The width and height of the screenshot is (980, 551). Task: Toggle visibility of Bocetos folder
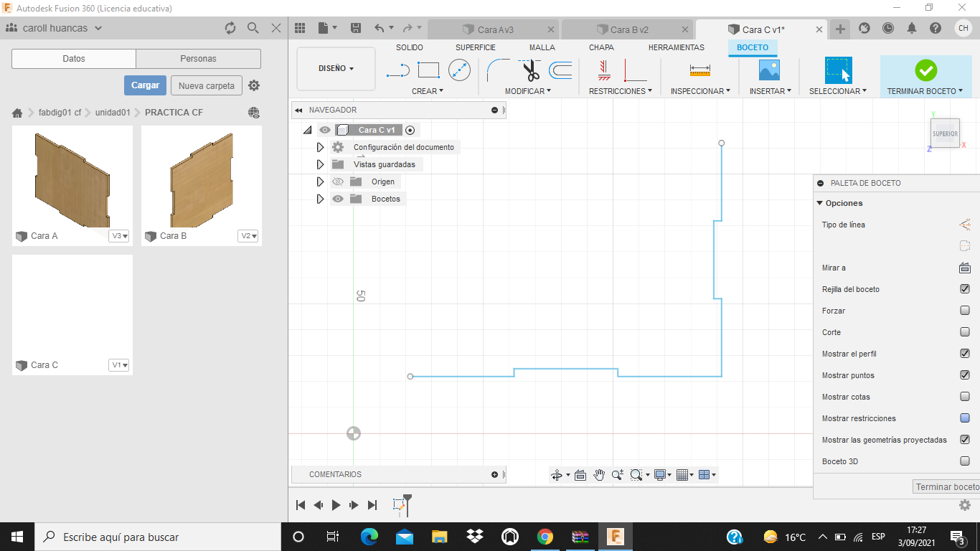click(x=338, y=199)
